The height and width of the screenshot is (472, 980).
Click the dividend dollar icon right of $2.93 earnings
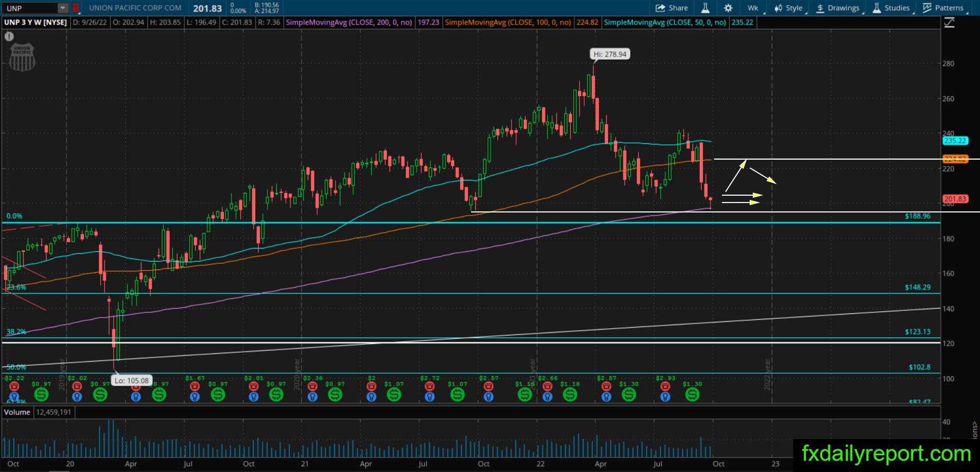tap(692, 394)
